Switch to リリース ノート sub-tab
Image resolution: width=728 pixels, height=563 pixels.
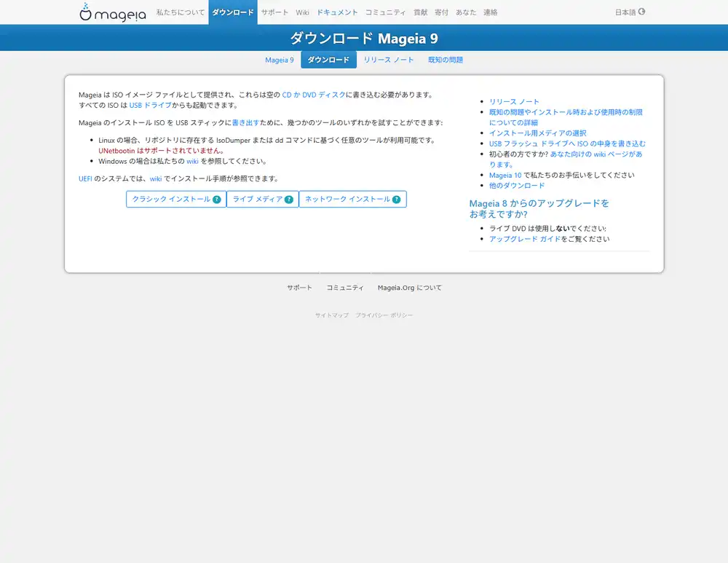click(389, 60)
